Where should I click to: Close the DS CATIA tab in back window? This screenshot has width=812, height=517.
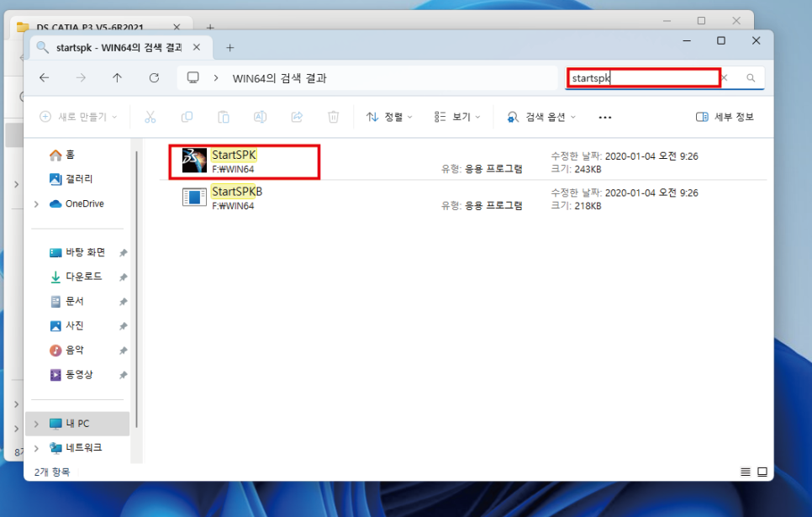[x=177, y=26]
